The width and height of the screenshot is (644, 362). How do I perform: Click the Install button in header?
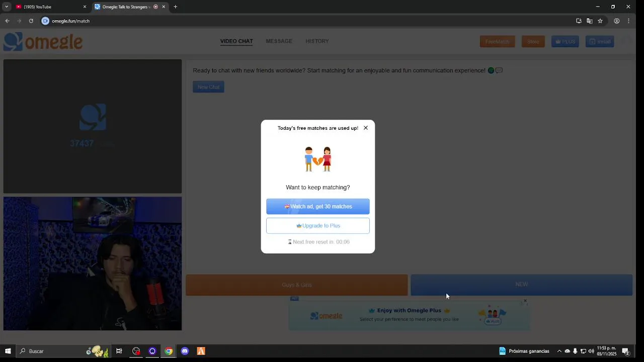tap(600, 42)
